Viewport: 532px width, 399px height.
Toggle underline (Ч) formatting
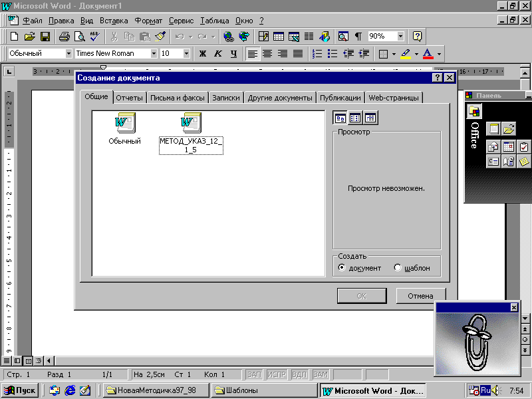coord(233,54)
